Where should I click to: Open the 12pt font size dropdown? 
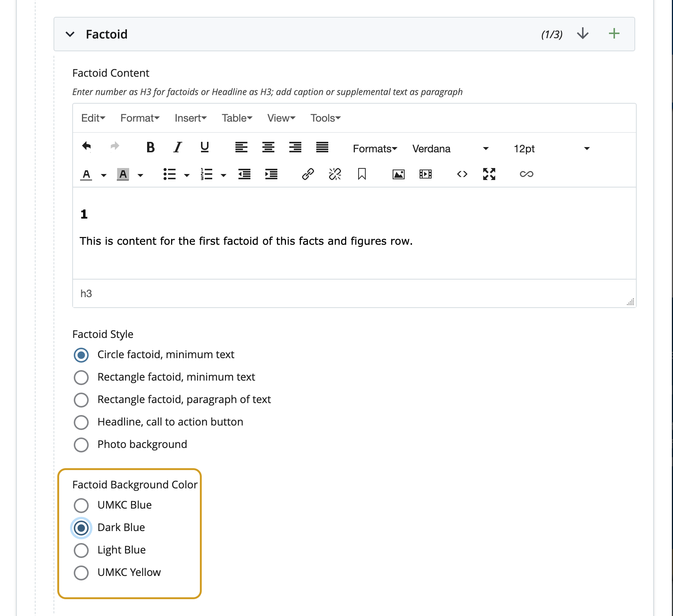click(552, 149)
